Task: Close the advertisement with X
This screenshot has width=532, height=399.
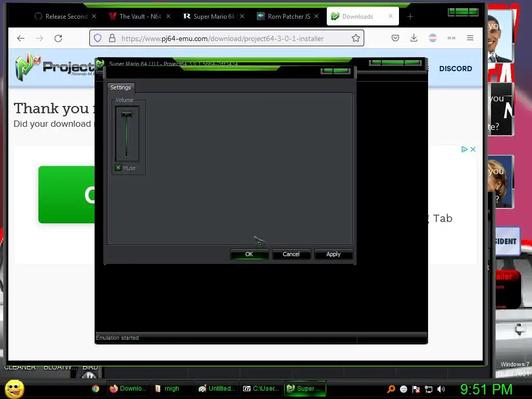Action: 473,149
